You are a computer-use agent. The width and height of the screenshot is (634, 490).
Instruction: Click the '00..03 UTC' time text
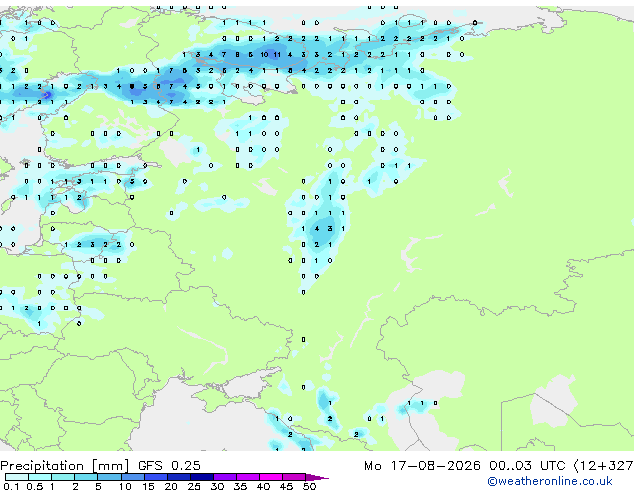[x=527, y=466]
